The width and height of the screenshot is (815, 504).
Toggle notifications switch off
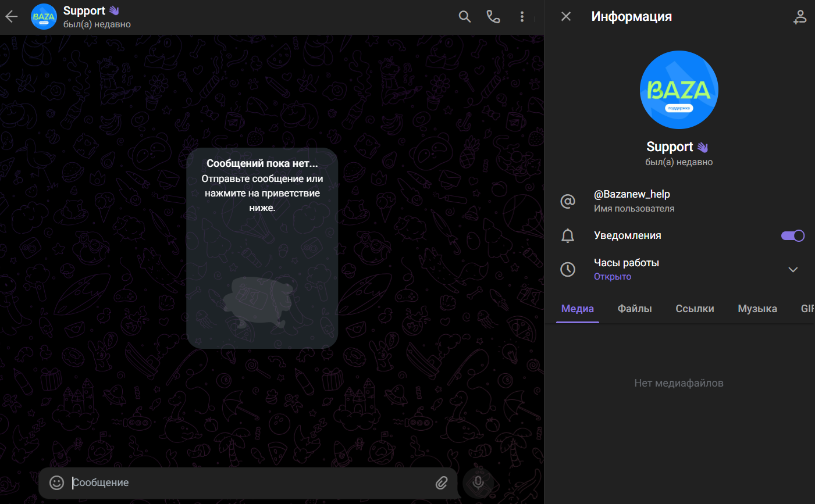coord(792,235)
